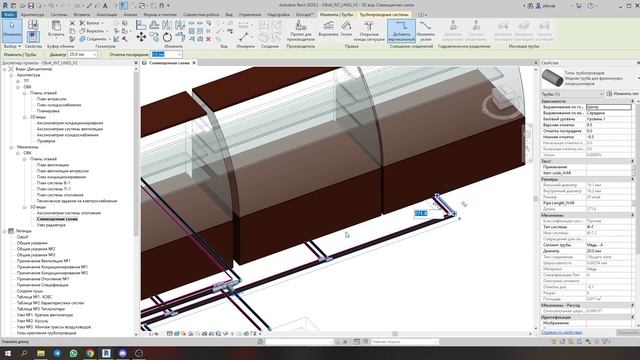
Task: Open Revit from the Windows taskbar
Action: pos(106,353)
